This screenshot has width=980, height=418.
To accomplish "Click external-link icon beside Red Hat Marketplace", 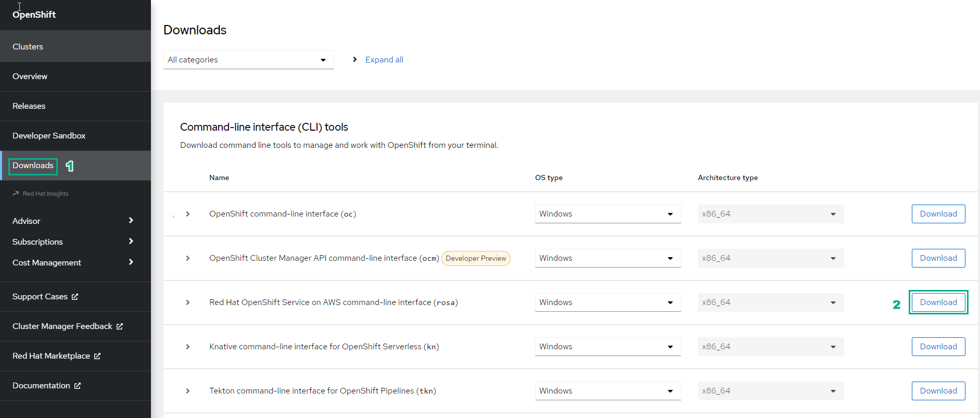I will 97,356.
